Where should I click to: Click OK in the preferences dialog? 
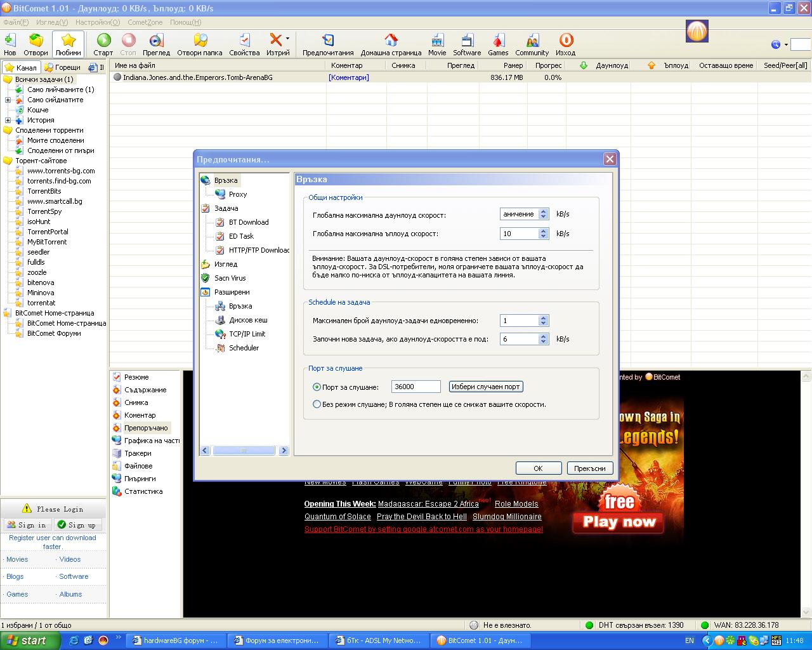[x=539, y=468]
